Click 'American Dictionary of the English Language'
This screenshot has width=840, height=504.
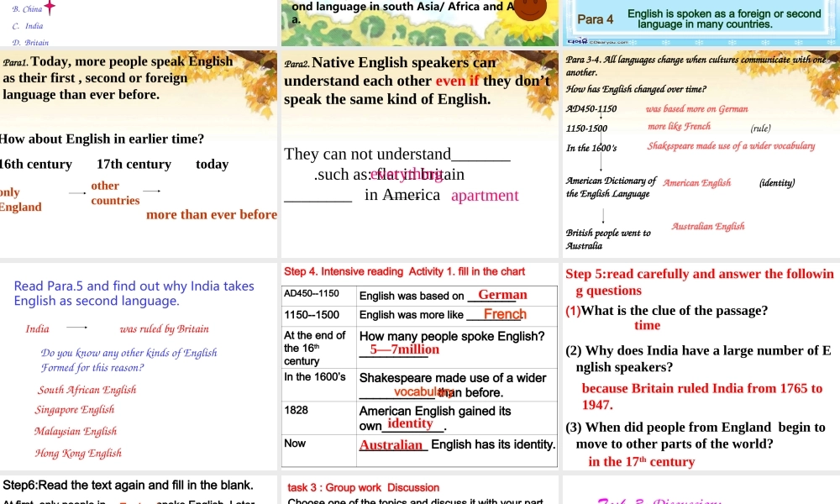coord(611,187)
